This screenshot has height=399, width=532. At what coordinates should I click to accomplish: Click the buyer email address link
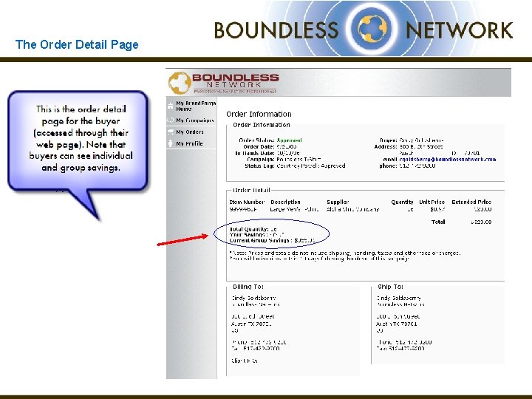[448, 159]
